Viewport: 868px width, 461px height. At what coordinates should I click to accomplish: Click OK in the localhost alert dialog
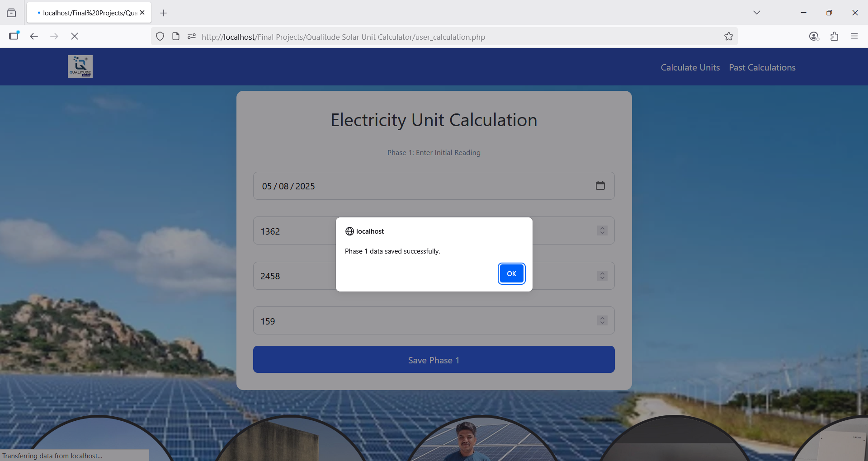511,273
